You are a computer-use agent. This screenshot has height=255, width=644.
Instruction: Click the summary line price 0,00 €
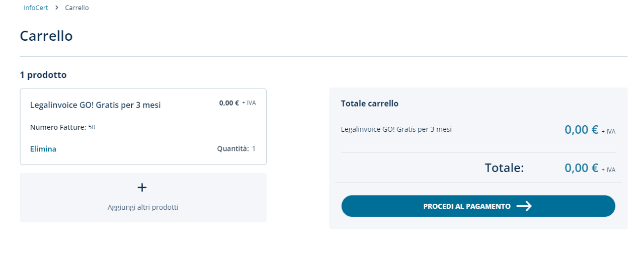tap(581, 130)
